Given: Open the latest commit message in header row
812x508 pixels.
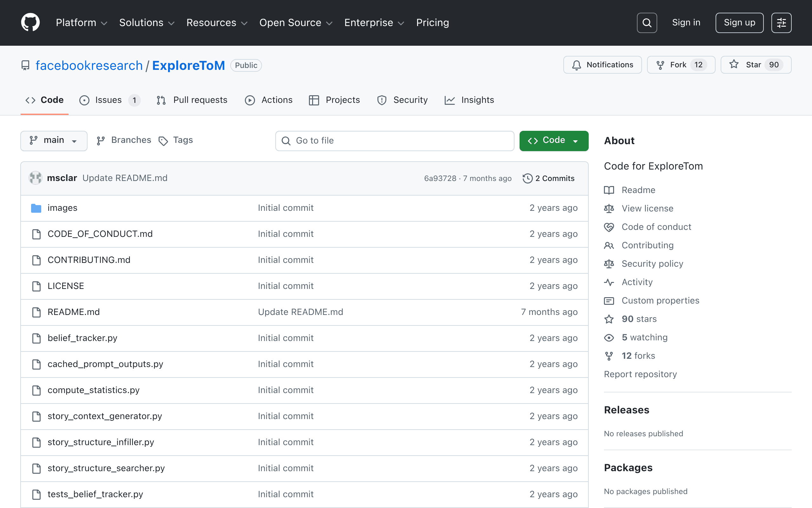Looking at the screenshot, I should tap(125, 178).
